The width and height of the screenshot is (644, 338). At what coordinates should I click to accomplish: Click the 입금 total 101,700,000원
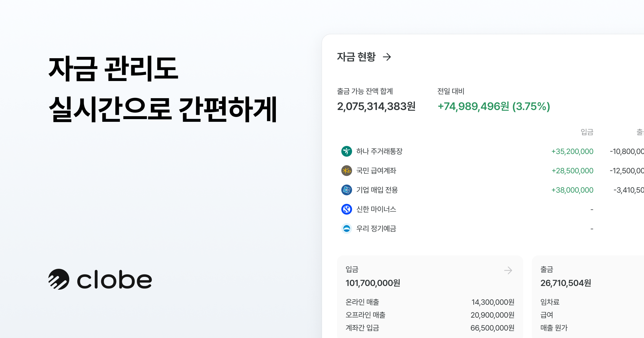point(373,283)
